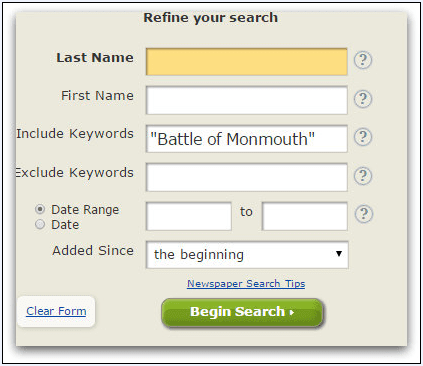The height and width of the screenshot is (366, 423).
Task: Click the Include Keywords text box
Action: 247,139
